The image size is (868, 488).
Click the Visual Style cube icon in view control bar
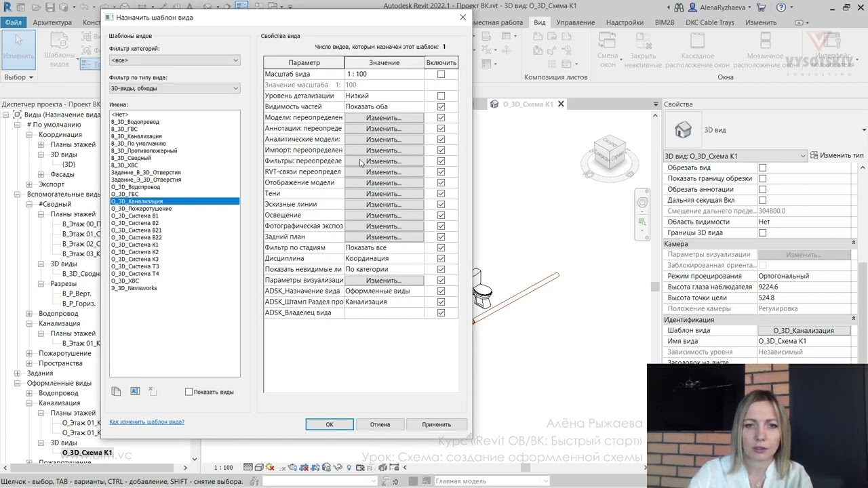[x=259, y=468]
